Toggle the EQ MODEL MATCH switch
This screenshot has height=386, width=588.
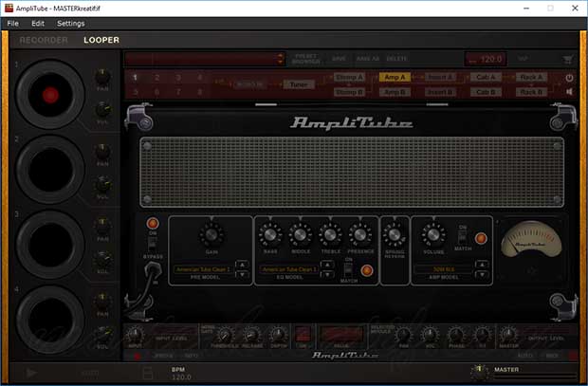348,269
